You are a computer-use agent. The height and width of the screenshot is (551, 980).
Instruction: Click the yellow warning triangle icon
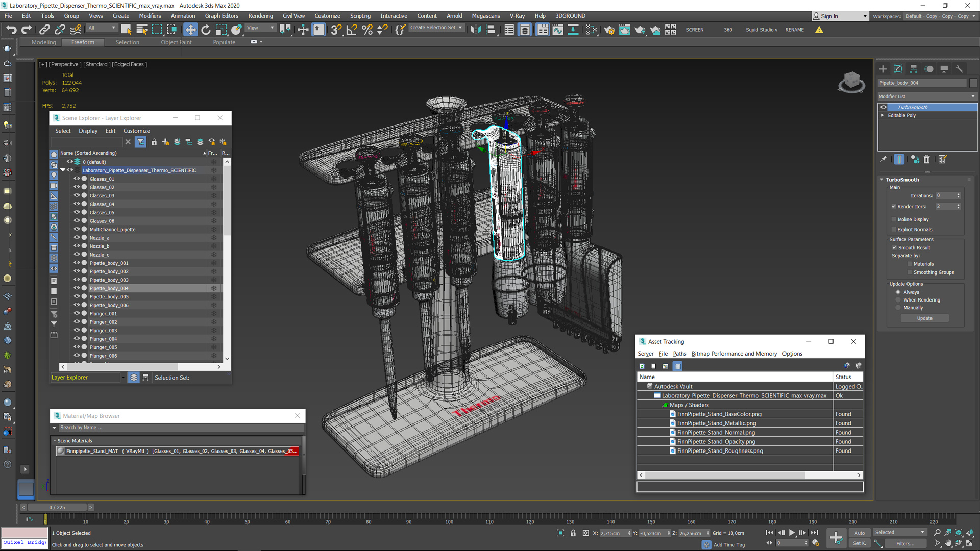tap(819, 30)
